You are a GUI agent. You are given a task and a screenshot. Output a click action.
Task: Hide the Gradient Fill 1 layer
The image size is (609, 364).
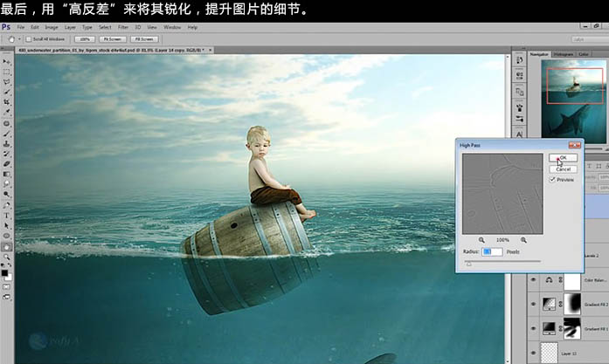coord(533,328)
